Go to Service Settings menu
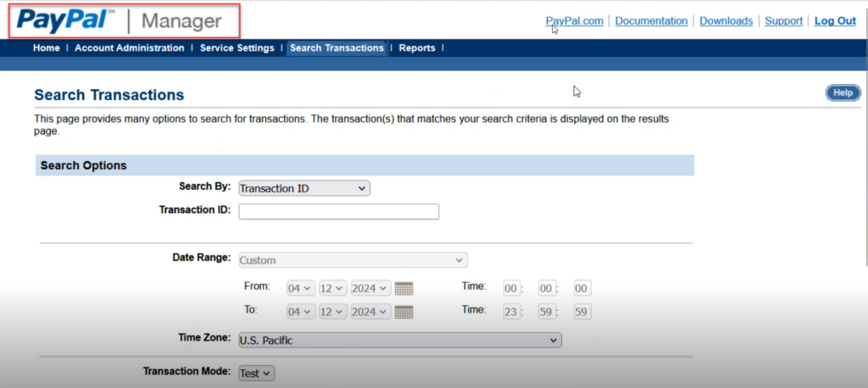 tap(237, 48)
